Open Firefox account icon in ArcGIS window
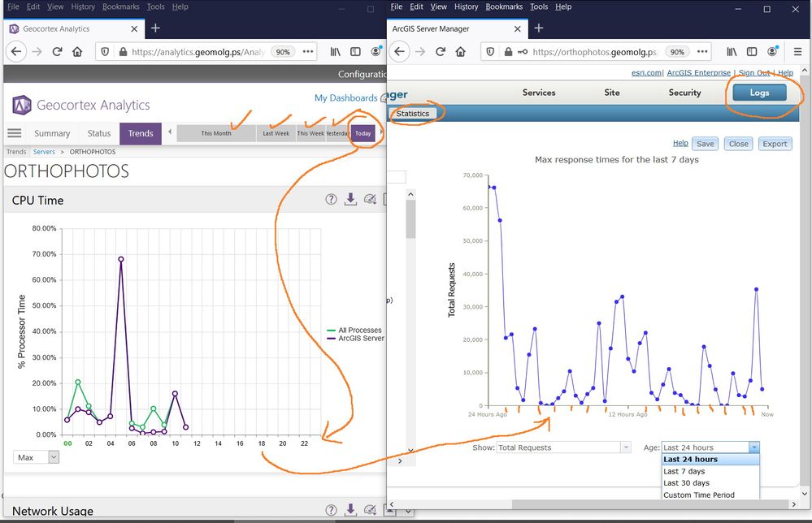 point(772,52)
